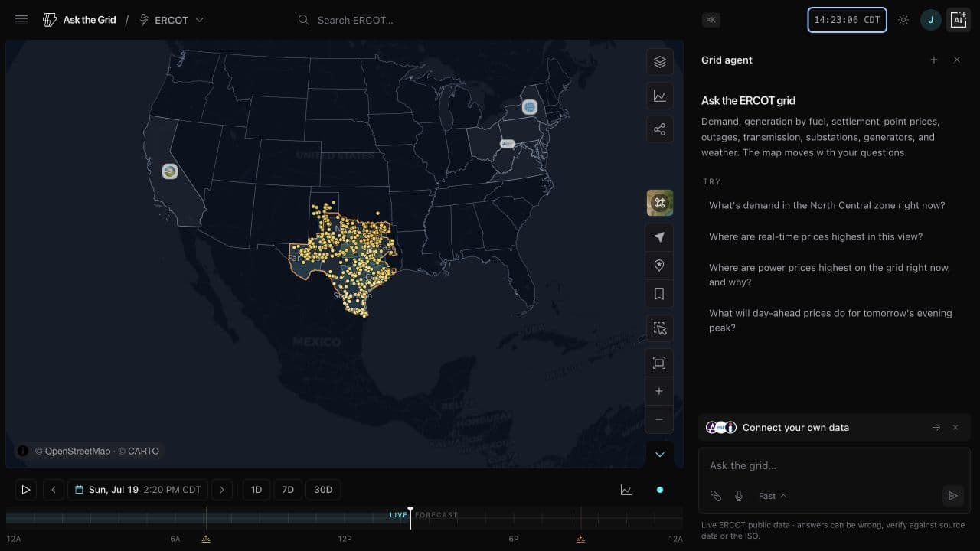980x551 pixels.
Task: Close the Grid agent panel
Action: [x=957, y=60]
